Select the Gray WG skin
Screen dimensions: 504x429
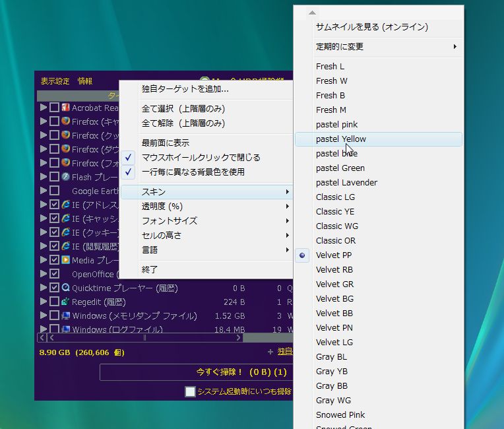378,401
